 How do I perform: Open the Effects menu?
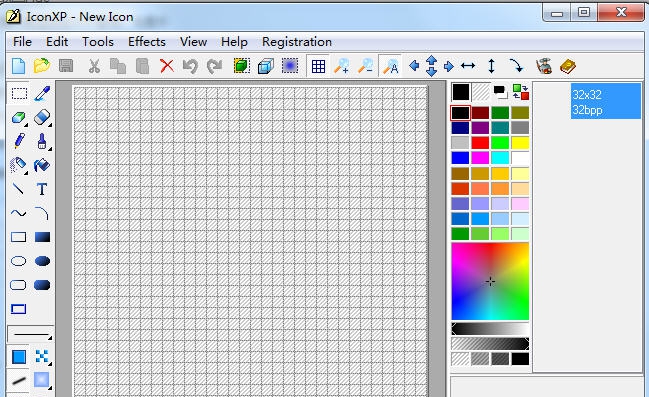147,42
